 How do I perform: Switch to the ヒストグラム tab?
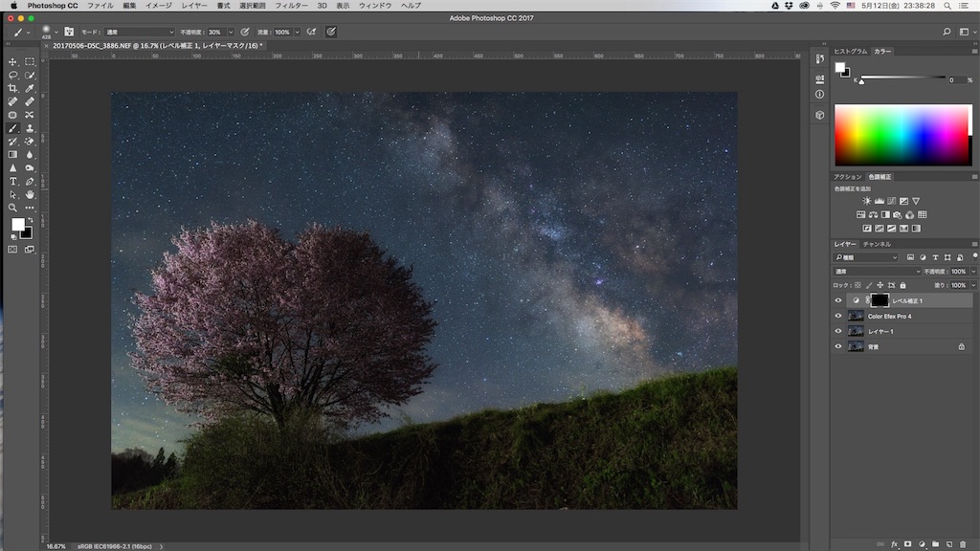pyautogui.click(x=851, y=52)
